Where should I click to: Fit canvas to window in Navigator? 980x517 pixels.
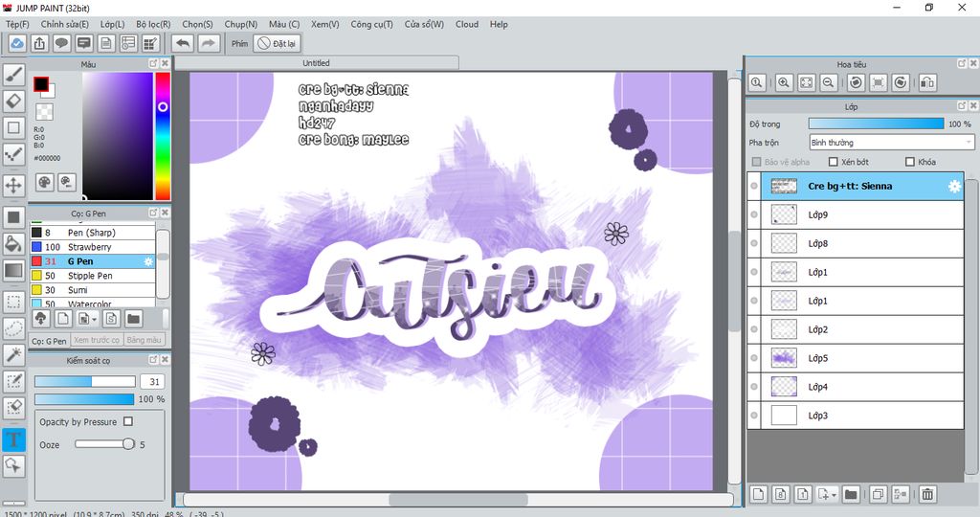[806, 82]
